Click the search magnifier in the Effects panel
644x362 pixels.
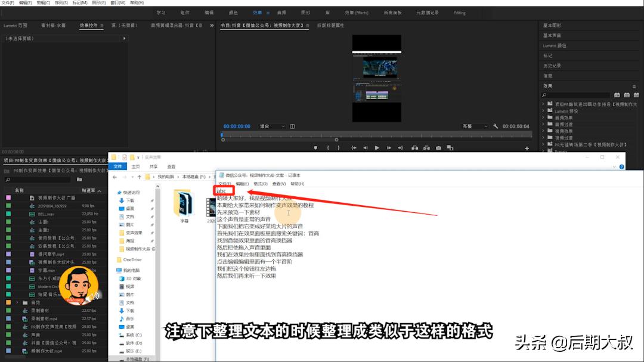click(544, 94)
